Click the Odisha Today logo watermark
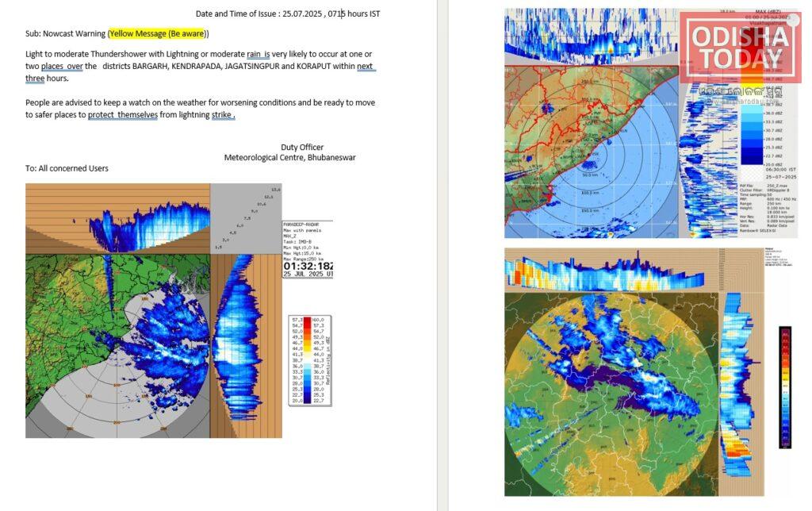The width and height of the screenshot is (812, 511). point(739,48)
